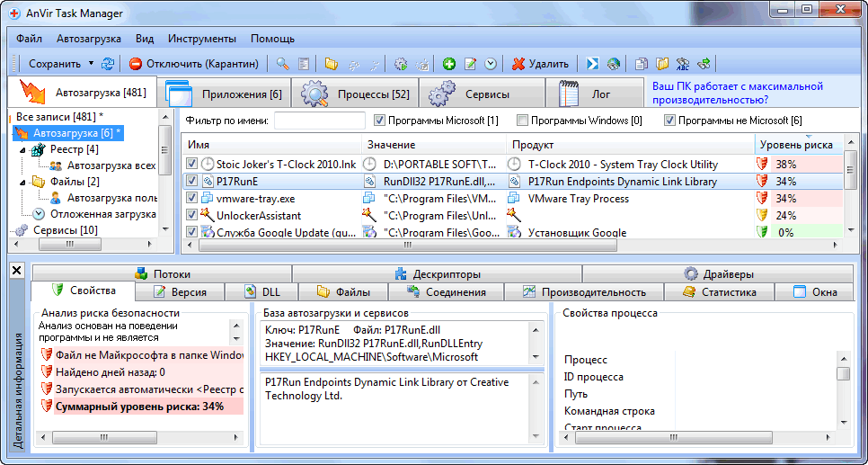
Task: Click the Фильтр по имени input field
Action: 319,121
